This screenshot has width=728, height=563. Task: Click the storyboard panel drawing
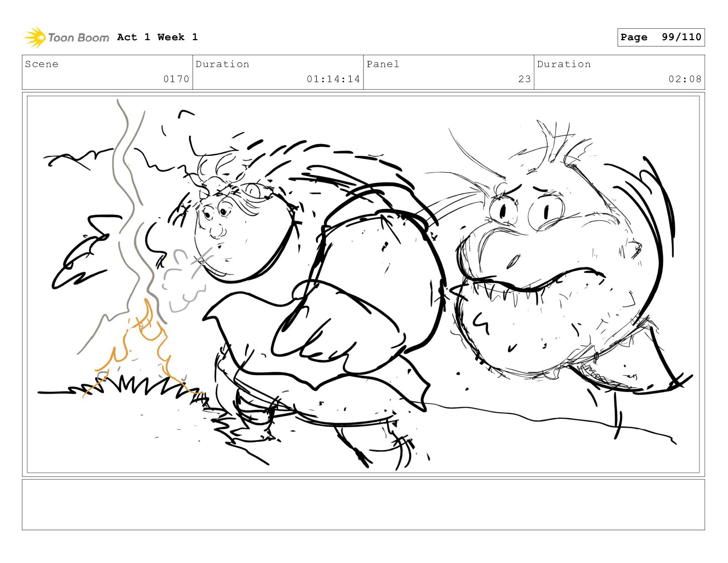tap(364, 284)
